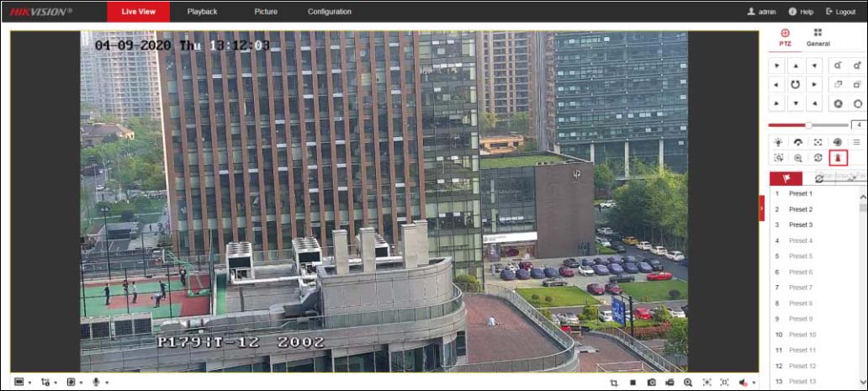Open the Live View tab
Image resolution: width=868 pixels, height=391 pixels.
(x=139, y=12)
